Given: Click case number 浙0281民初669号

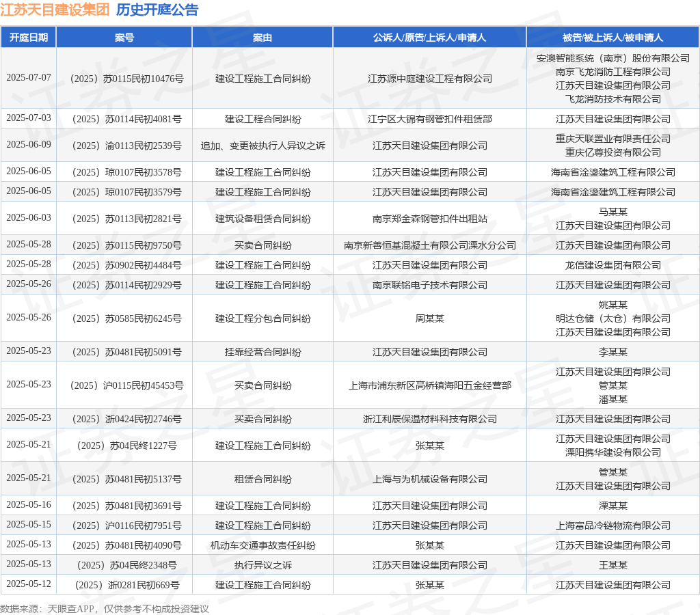Looking at the screenshot, I should tap(126, 585).
